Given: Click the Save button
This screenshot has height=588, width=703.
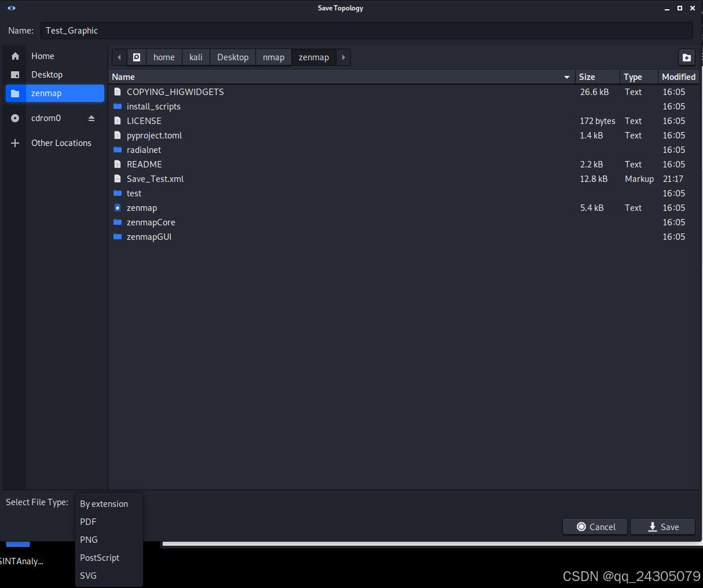Looking at the screenshot, I should tap(663, 527).
